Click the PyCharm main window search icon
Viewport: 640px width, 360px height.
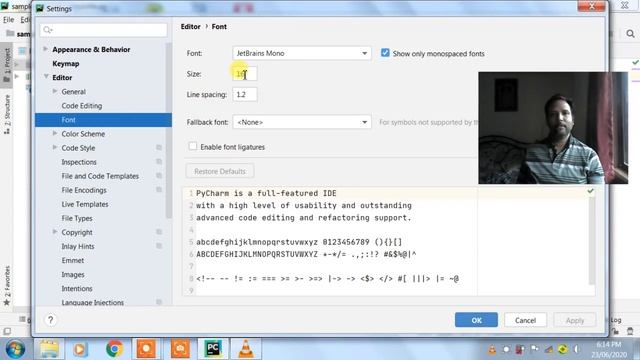630,34
